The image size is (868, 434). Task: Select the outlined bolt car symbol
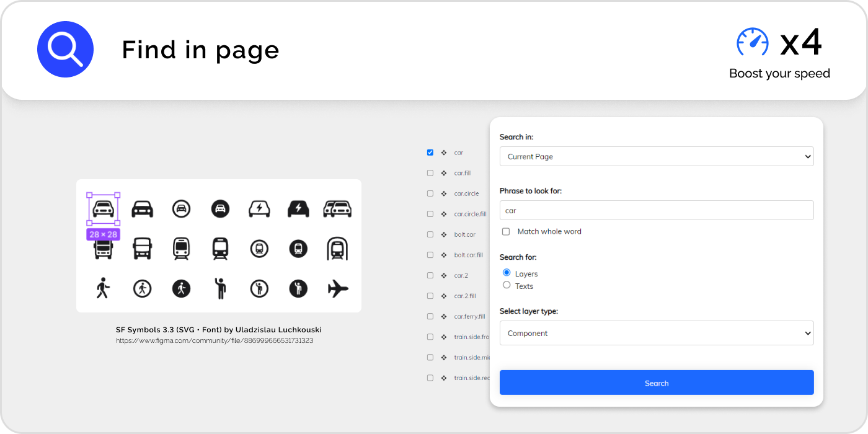click(x=259, y=209)
